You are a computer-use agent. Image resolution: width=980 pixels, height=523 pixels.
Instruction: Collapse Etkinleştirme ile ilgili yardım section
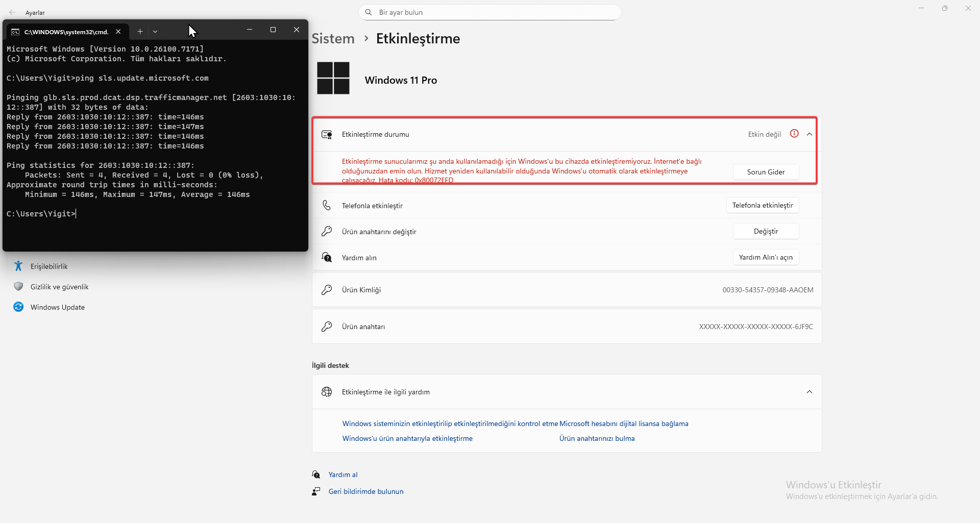click(x=810, y=392)
